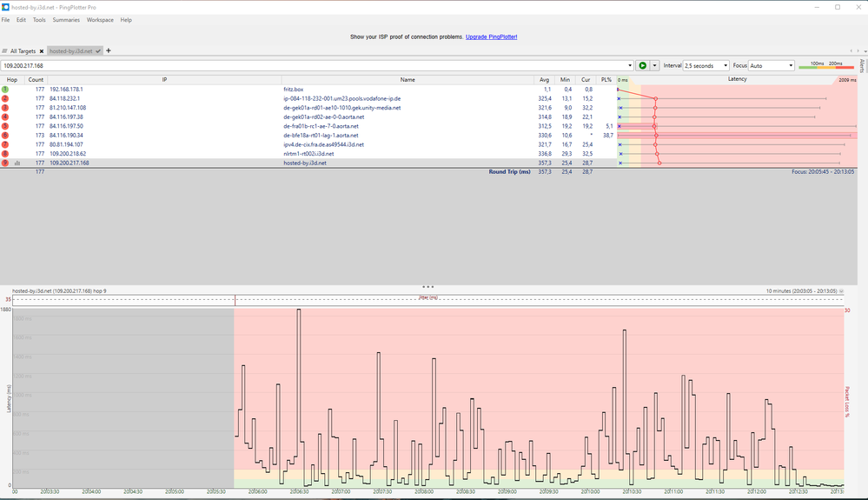Screen dimensions: 868x500
Task: Open the Workspace menu
Action: tap(100, 20)
